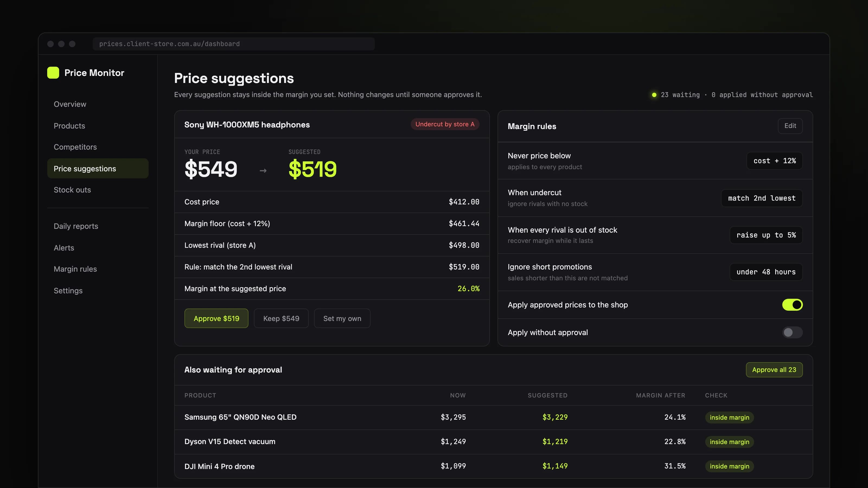The height and width of the screenshot is (488, 868).
Task: Click the Samsung row inside margin badge
Action: point(729,417)
